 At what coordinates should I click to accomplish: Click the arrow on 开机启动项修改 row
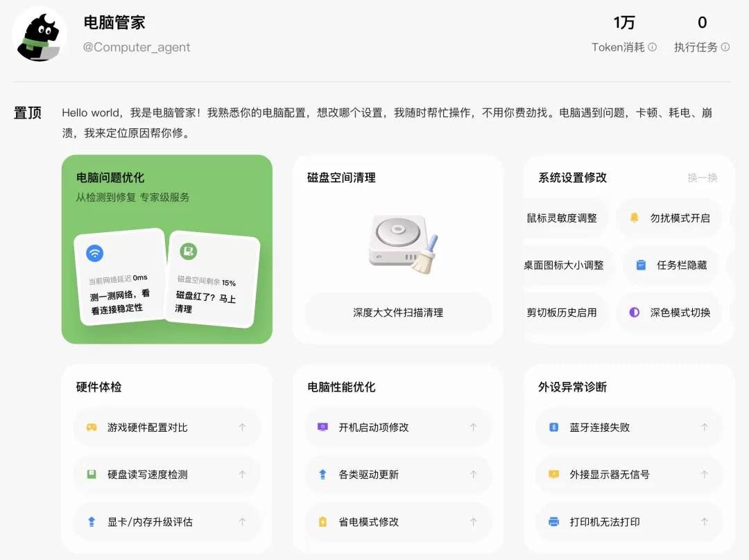[474, 428]
